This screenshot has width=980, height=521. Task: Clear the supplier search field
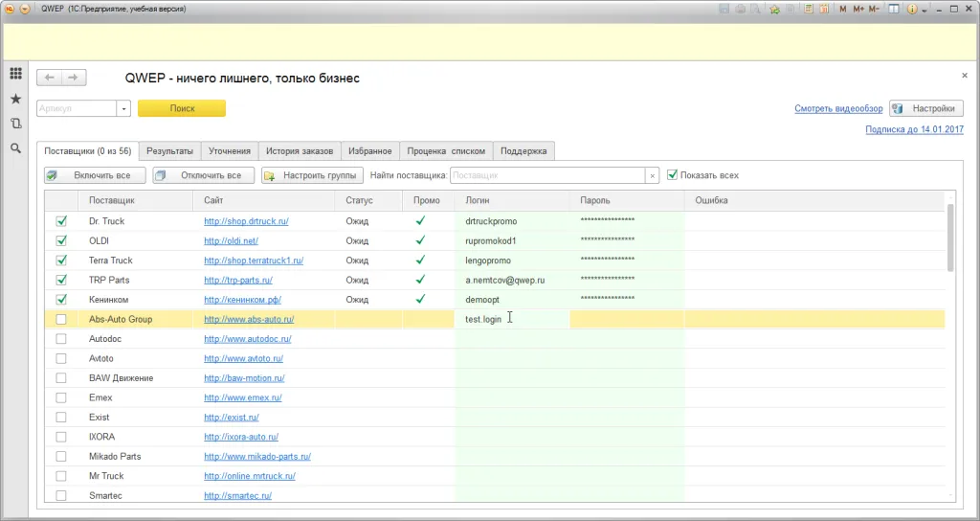coord(653,176)
